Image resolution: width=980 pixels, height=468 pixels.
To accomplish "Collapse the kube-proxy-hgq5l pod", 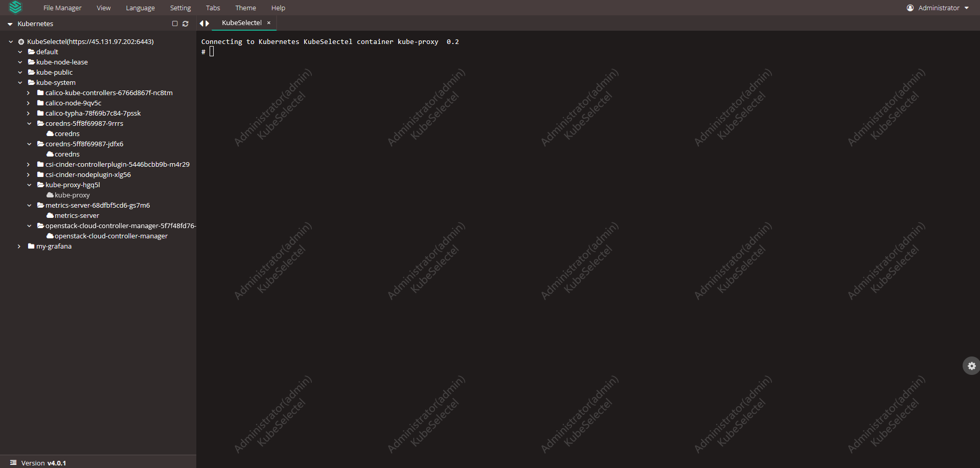I will (x=29, y=185).
